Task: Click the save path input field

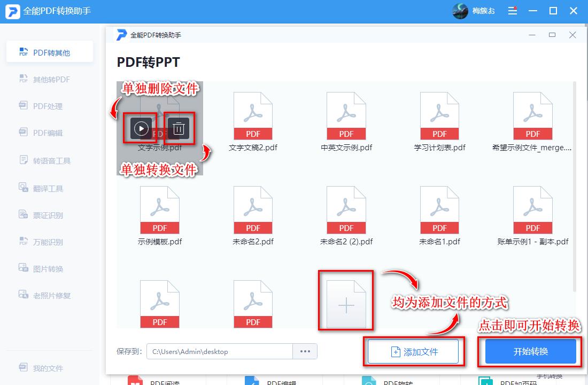Action: 219,351
